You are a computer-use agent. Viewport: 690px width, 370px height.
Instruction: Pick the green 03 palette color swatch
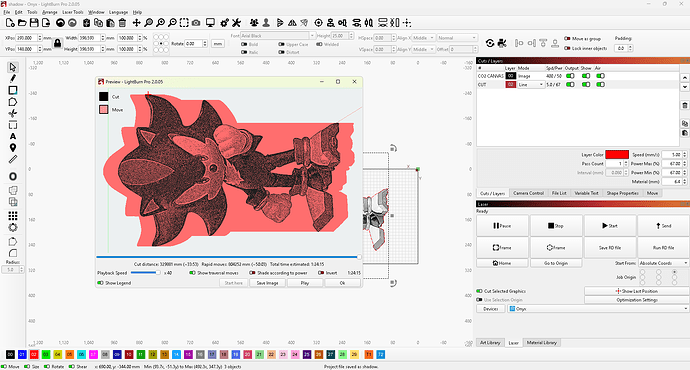point(46,354)
